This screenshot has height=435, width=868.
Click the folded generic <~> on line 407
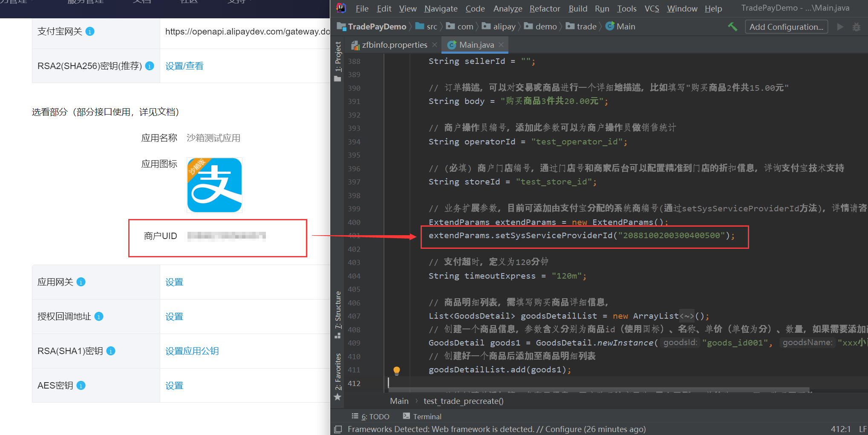pos(687,316)
